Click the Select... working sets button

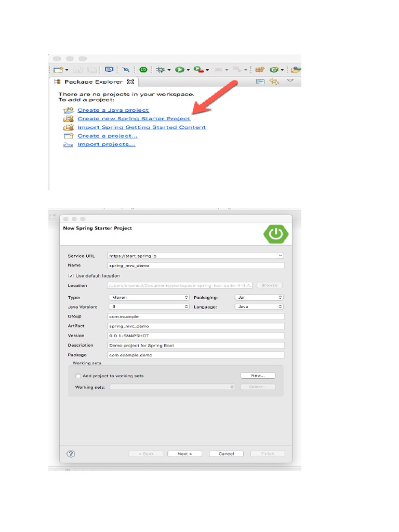click(258, 387)
